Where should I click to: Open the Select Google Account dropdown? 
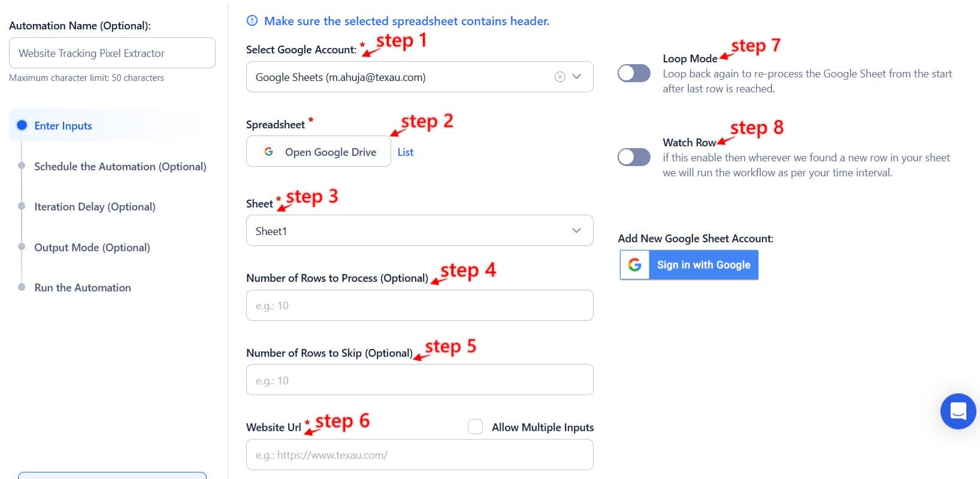(419, 77)
